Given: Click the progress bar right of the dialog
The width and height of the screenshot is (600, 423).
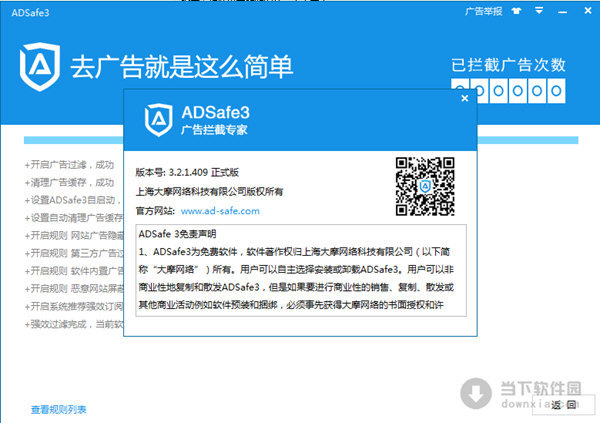Looking at the screenshot, I should click(x=528, y=140).
